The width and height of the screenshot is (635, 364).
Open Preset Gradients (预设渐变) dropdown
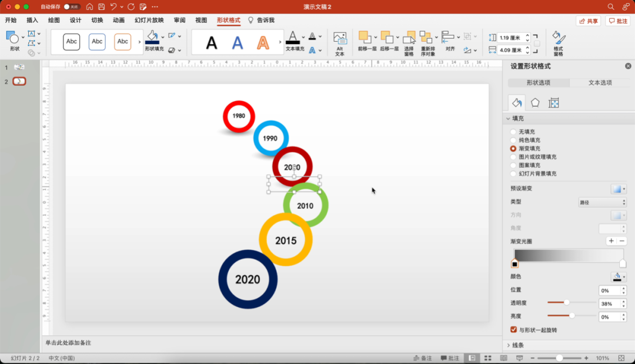coord(619,189)
